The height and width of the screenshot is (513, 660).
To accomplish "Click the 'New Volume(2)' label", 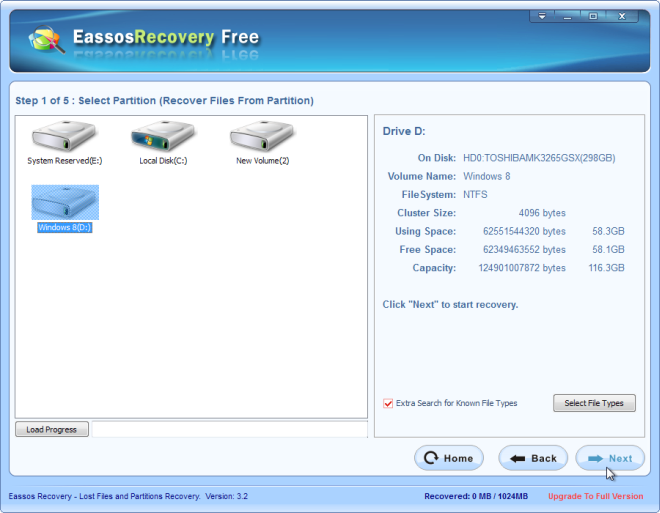I will [263, 161].
